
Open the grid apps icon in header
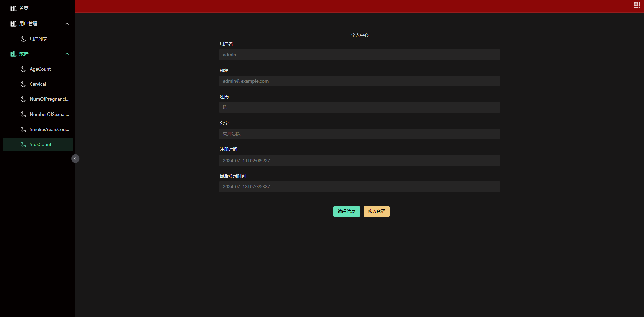pyautogui.click(x=637, y=5)
